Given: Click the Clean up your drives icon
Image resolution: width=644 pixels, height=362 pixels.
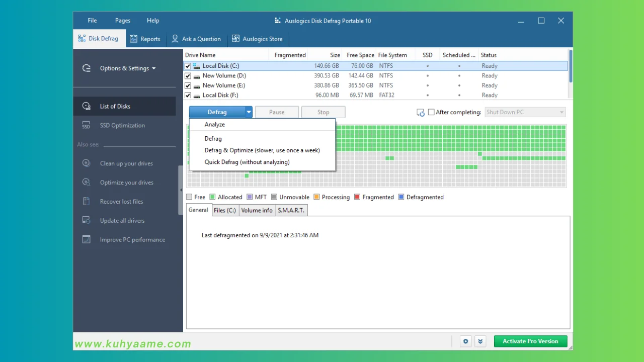Looking at the screenshot, I should [x=87, y=163].
